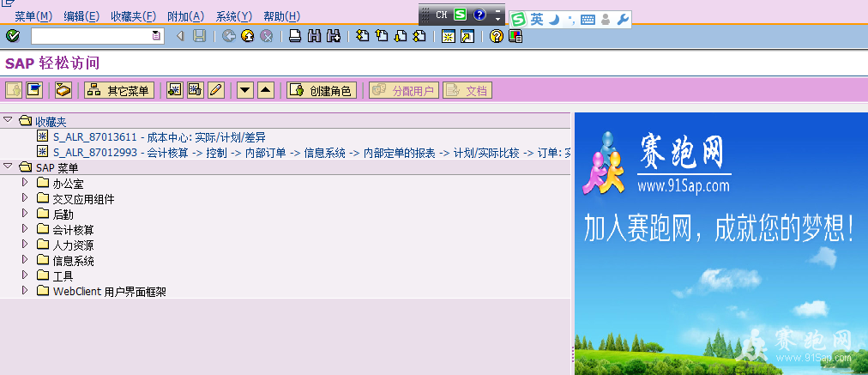Click the red Cancel icon
Viewport: 868px width, 375px height.
tap(266, 37)
